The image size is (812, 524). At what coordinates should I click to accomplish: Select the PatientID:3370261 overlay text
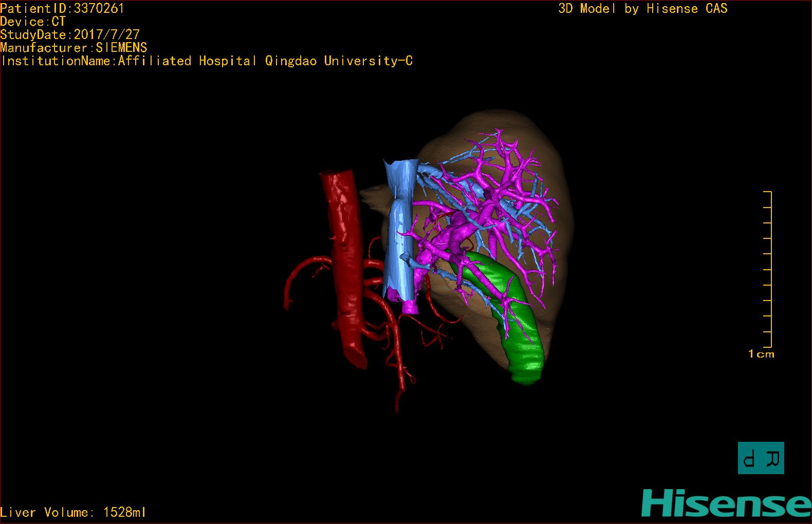tap(62, 8)
